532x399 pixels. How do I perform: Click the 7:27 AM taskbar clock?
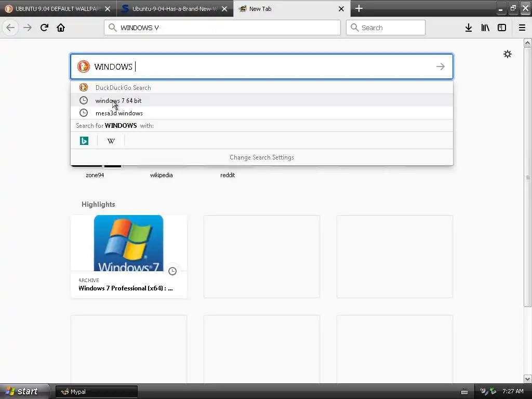click(513, 391)
